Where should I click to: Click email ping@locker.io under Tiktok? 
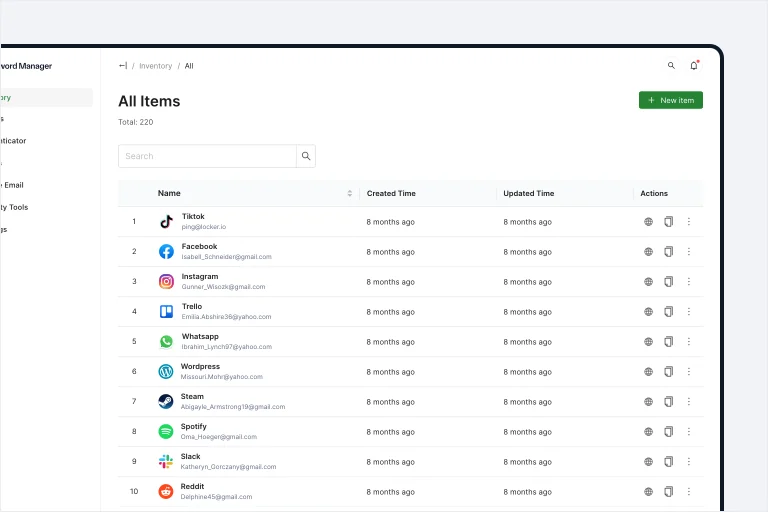click(x=204, y=227)
